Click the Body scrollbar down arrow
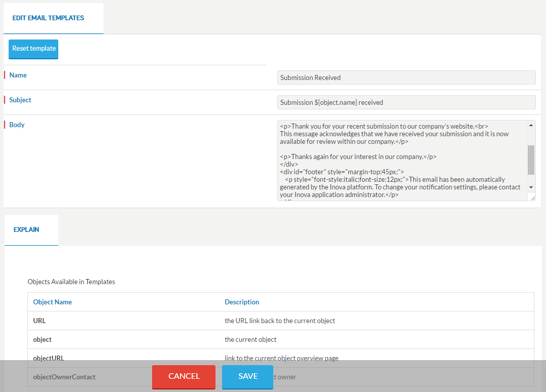The width and height of the screenshot is (546, 392). tap(531, 187)
